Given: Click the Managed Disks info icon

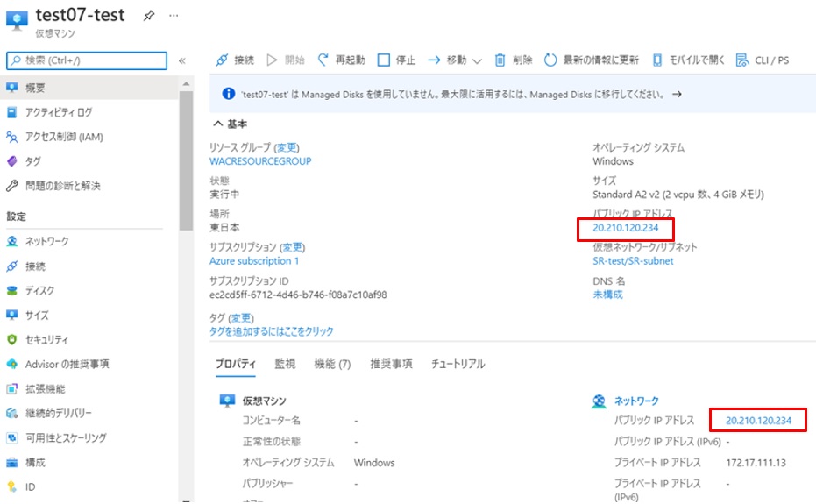Looking at the screenshot, I should click(228, 94).
